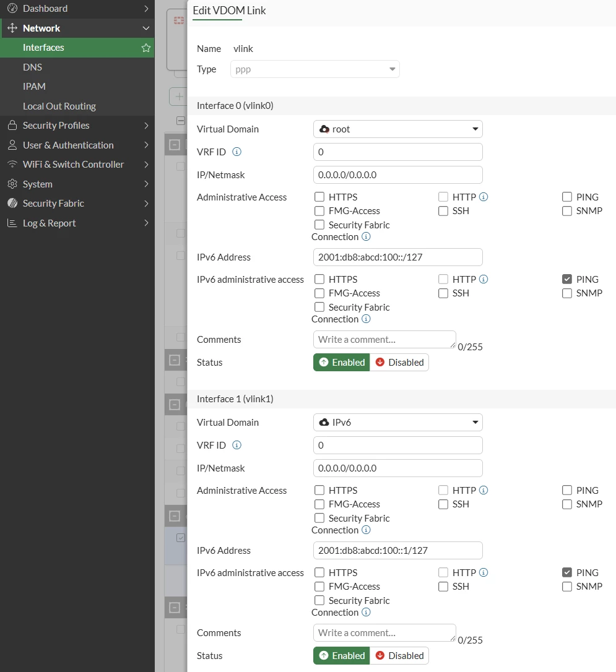Set Interface 1 status to Disabled
Viewport: 616px width, 672px height.
pyautogui.click(x=399, y=655)
